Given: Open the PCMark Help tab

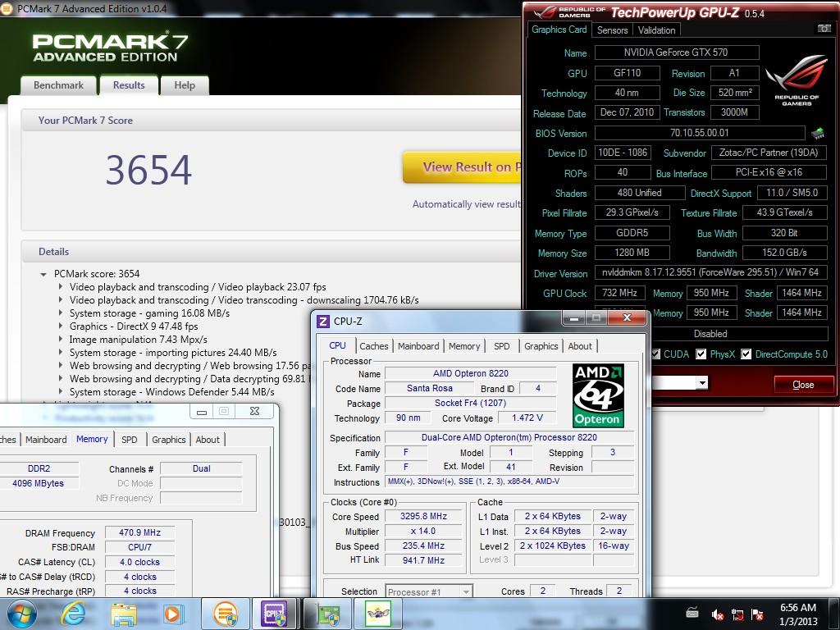Looking at the screenshot, I should tap(185, 85).
